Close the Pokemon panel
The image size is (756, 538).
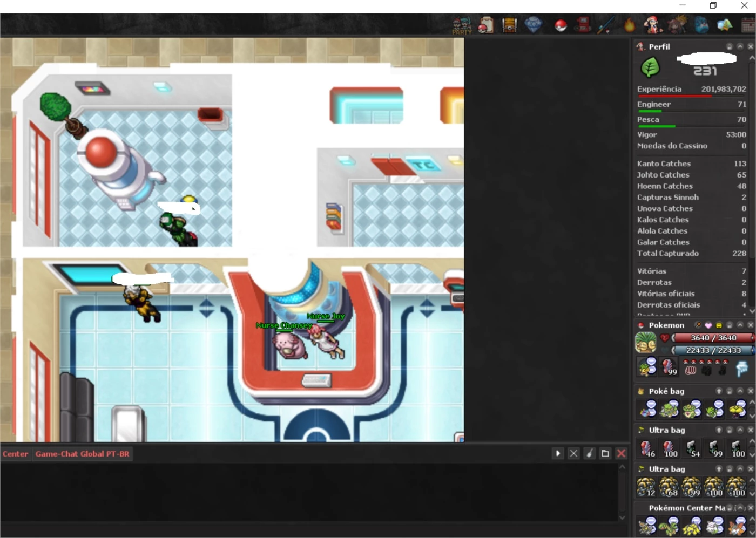pos(750,325)
